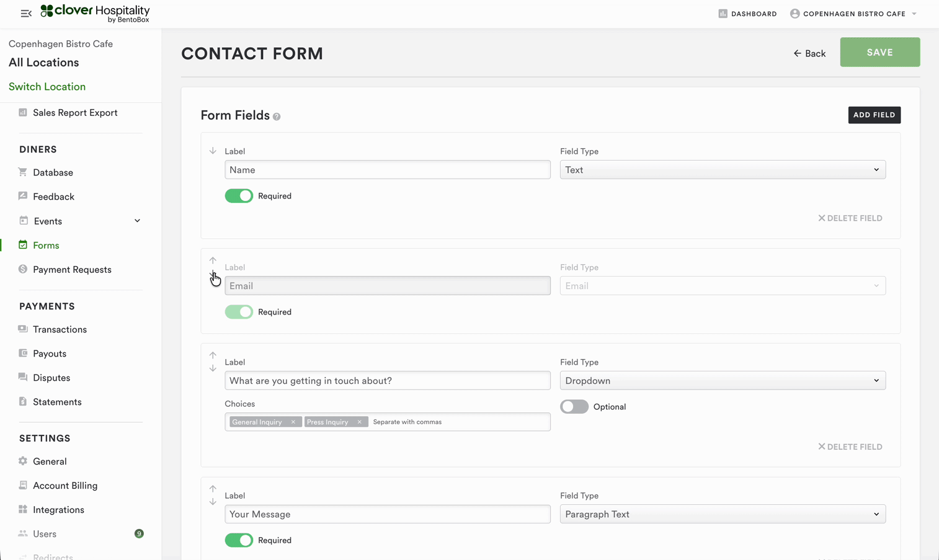
Task: Move the Your Message field down
Action: 213,502
